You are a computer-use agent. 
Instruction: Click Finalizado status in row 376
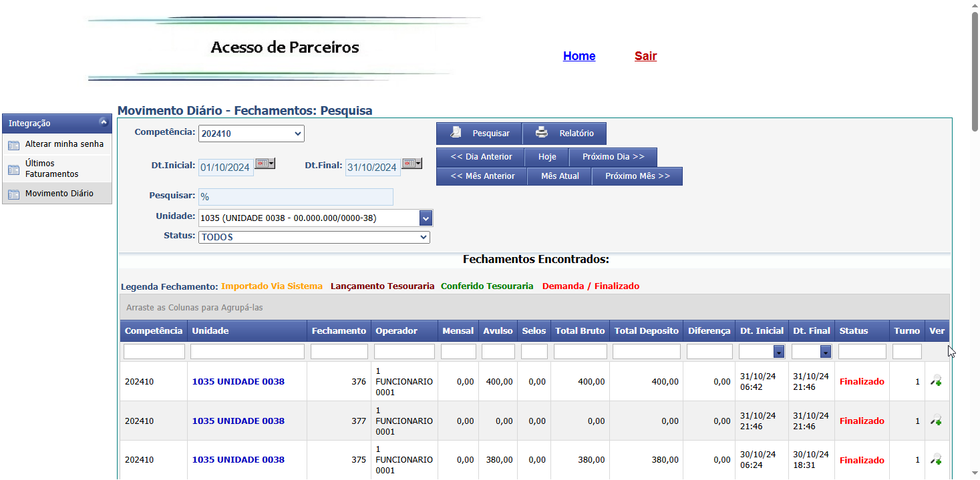862,382
